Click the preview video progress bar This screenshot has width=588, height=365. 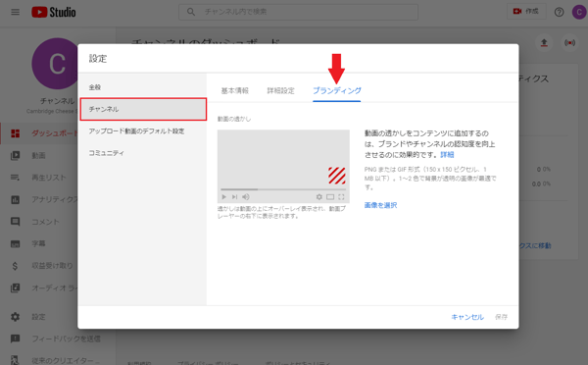283,189
